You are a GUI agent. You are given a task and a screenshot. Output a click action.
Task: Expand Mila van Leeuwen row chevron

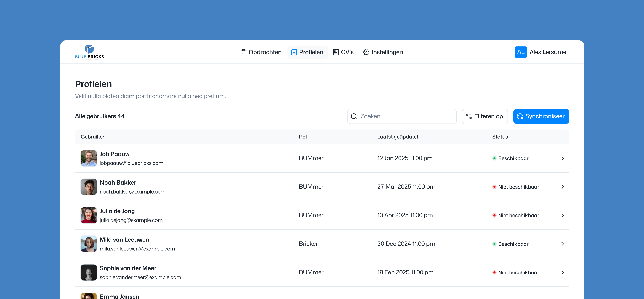tap(563, 244)
